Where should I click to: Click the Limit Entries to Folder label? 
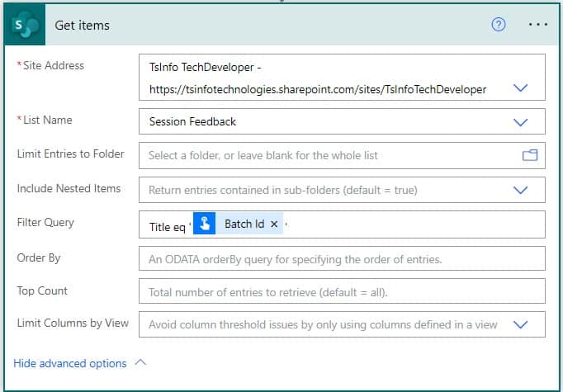click(70, 153)
